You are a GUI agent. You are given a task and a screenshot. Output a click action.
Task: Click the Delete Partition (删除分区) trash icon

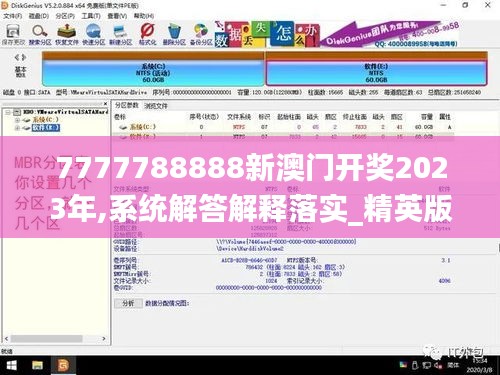click(x=174, y=34)
